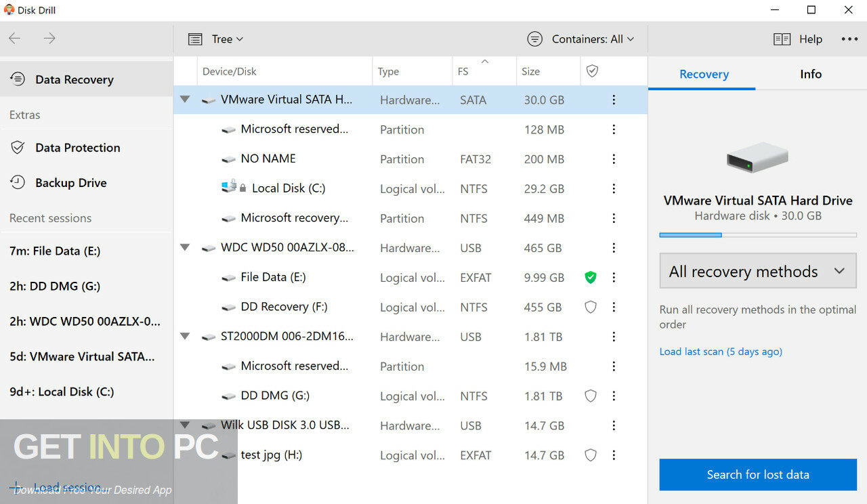
Task: Select the Microsoft recovery partition row
Action: click(410, 218)
